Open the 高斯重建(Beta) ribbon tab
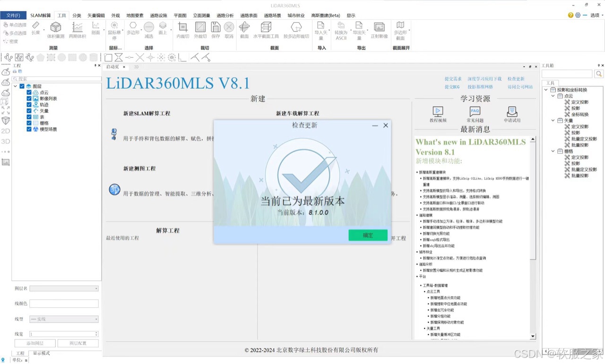The width and height of the screenshot is (605, 364). [326, 16]
